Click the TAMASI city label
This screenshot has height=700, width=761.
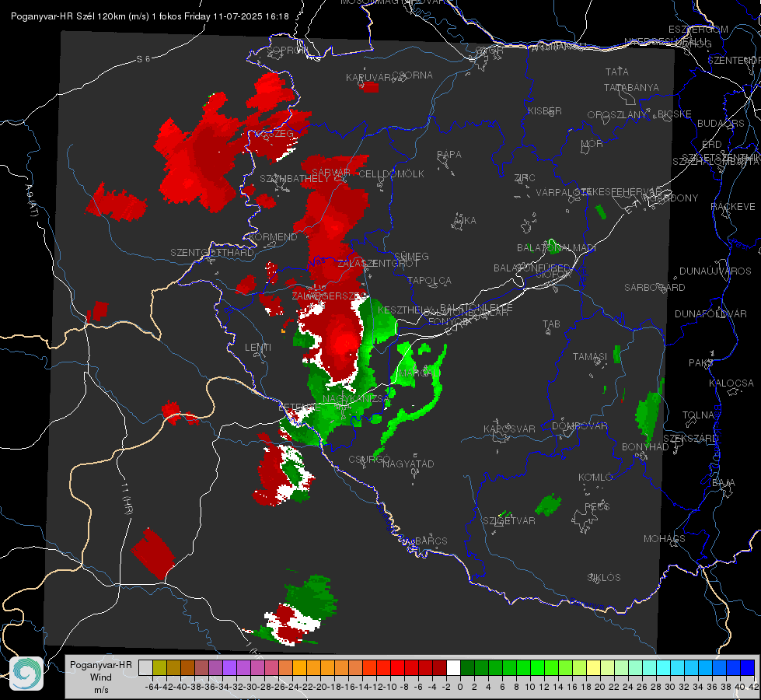590,357
